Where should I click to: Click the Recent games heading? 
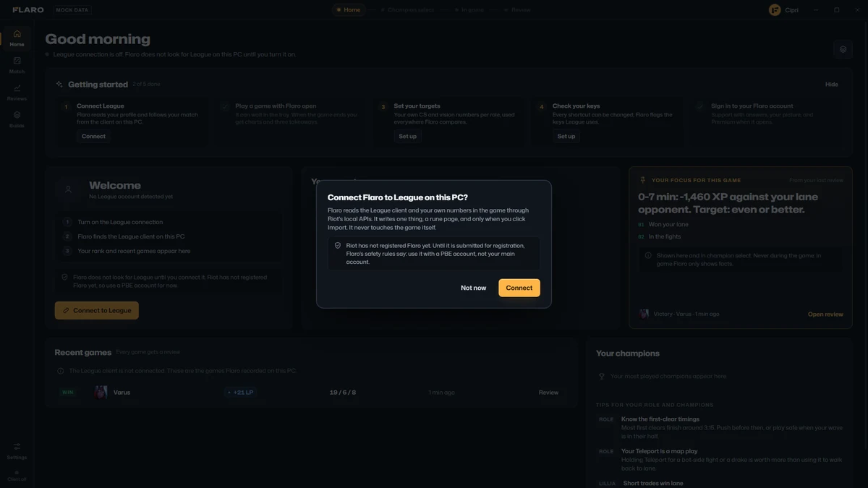[x=83, y=353]
